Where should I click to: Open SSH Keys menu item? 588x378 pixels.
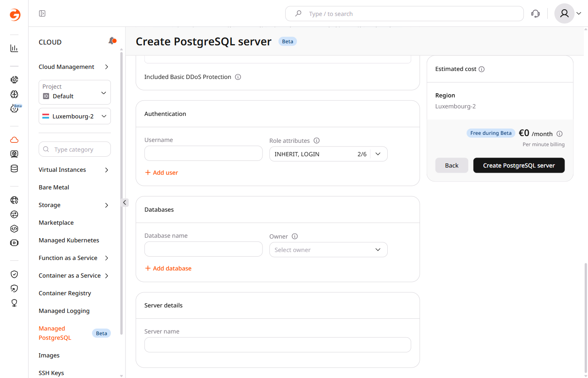[51, 373]
